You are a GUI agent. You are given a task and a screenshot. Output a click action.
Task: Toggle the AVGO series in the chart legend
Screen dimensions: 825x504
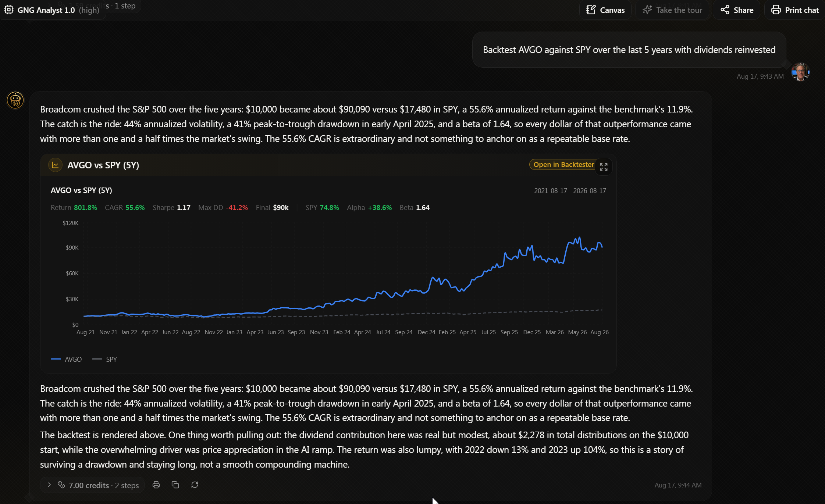(x=66, y=359)
